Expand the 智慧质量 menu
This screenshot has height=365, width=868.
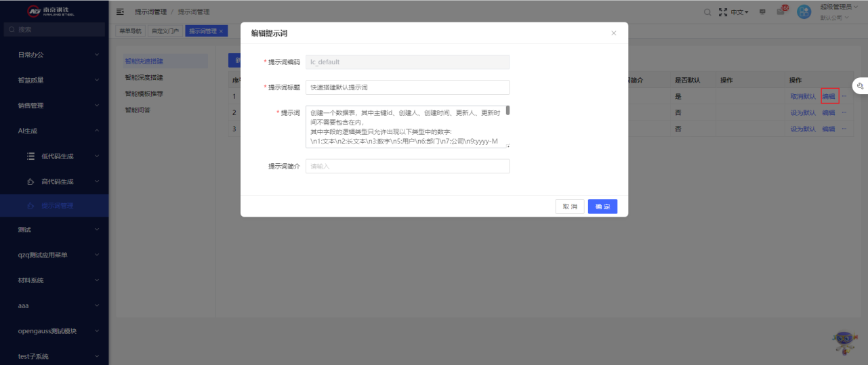coord(54,80)
